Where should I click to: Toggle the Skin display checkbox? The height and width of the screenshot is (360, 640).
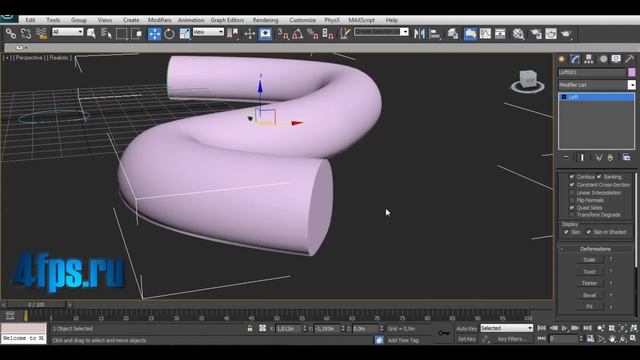(566, 232)
